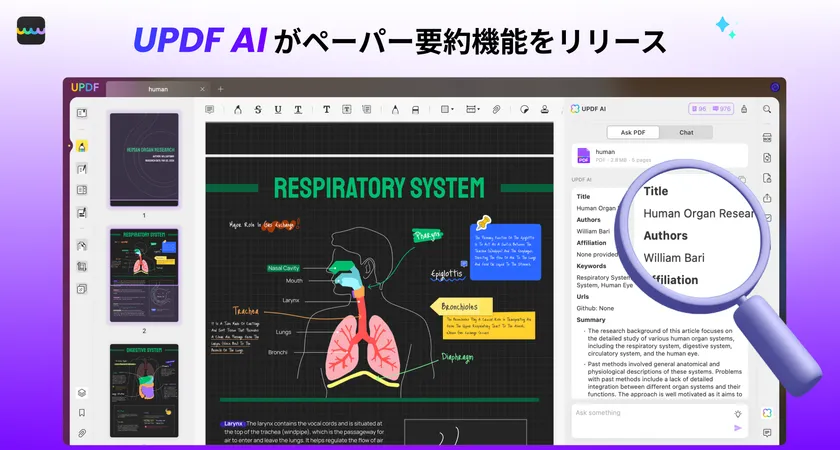Image resolution: width=840 pixels, height=450 pixels.
Task: Open the layers panel icon in left sidebar
Action: [x=82, y=393]
